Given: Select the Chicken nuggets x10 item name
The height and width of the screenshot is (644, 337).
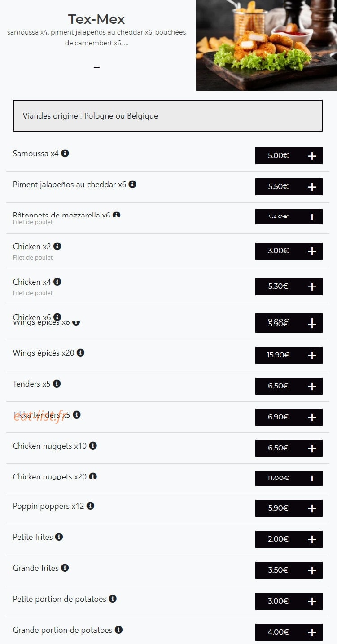Looking at the screenshot, I should 50,446.
